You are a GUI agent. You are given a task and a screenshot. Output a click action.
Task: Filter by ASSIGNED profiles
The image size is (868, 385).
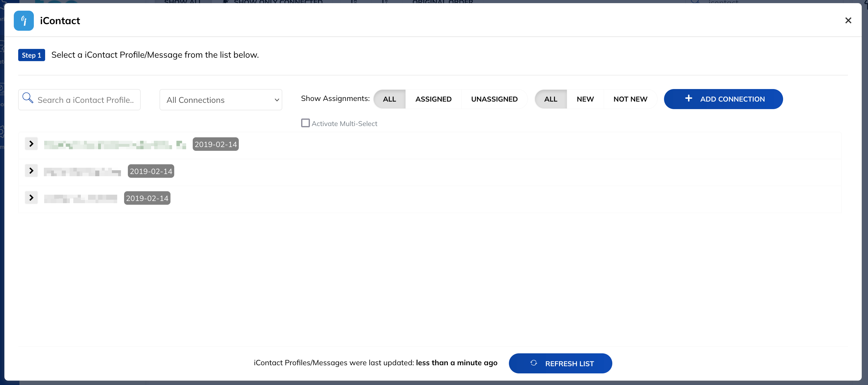[x=433, y=99]
